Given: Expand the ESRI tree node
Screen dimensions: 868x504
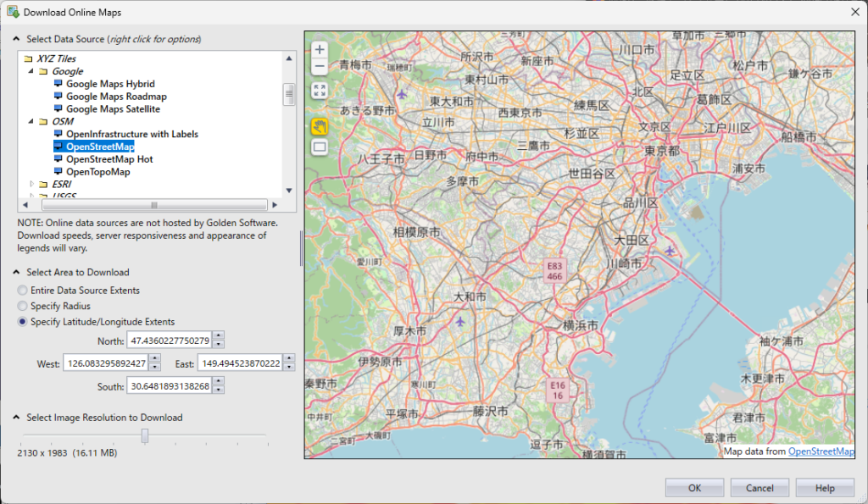Looking at the screenshot, I should tap(31, 184).
